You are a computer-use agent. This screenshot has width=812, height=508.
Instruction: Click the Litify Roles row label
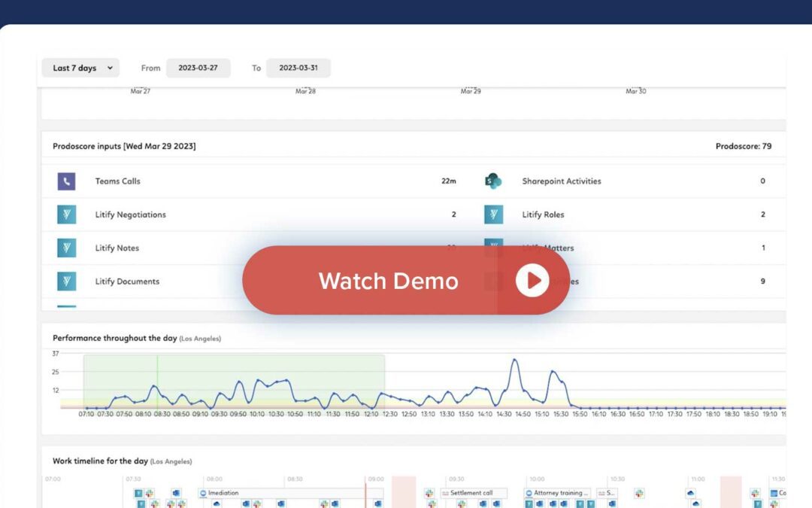click(x=542, y=214)
